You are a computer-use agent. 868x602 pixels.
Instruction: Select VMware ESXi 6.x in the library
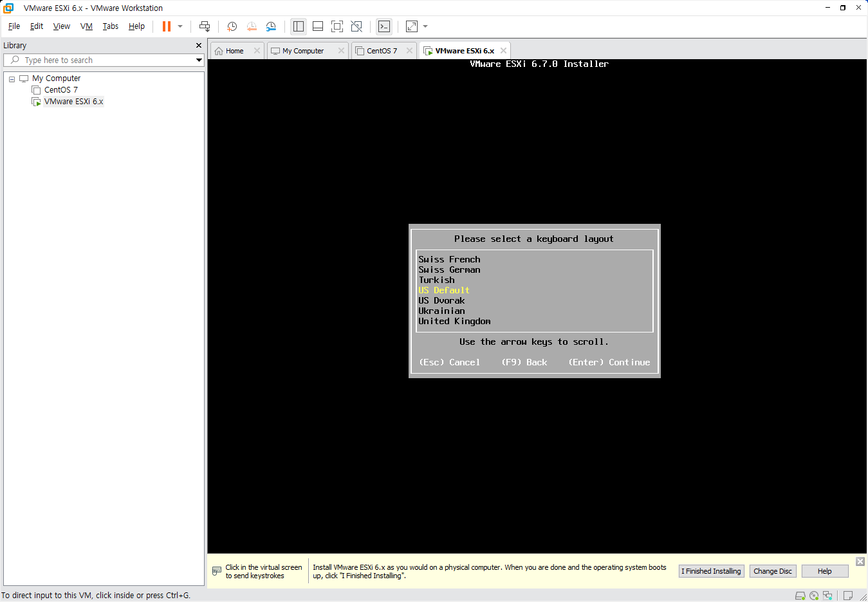coord(73,102)
